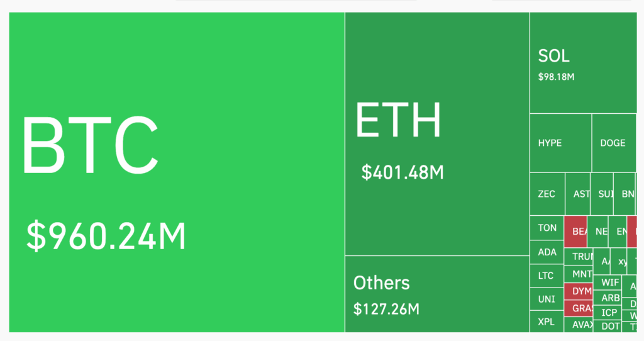Click the DOGE tile
The width and height of the screenshot is (644, 341).
(613, 143)
